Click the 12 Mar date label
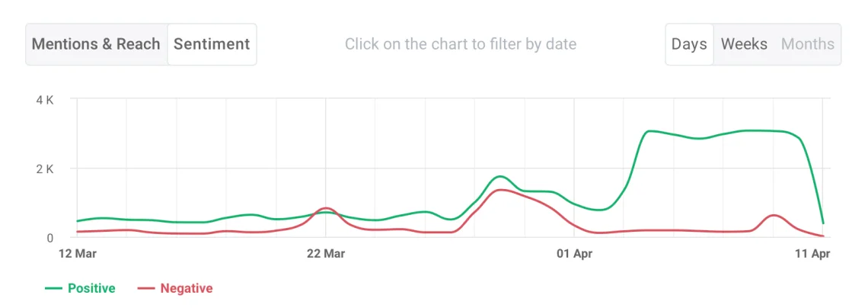This screenshot has width=868, height=308. coord(77,252)
